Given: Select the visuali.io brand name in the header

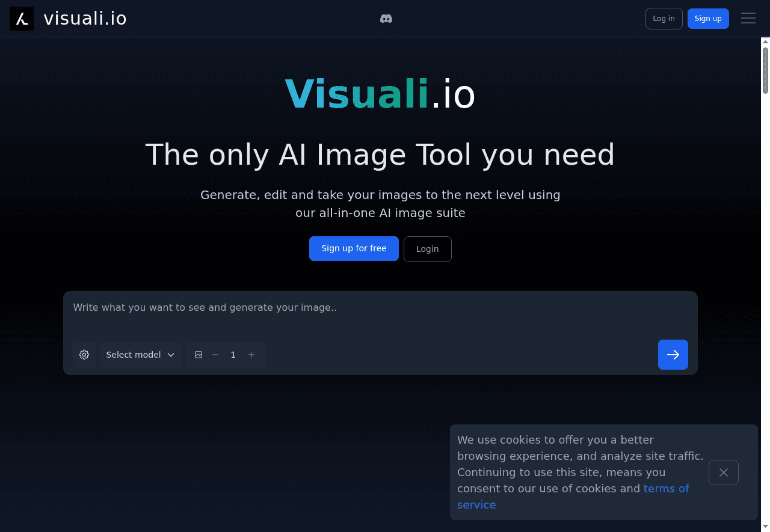Looking at the screenshot, I should point(85,19).
